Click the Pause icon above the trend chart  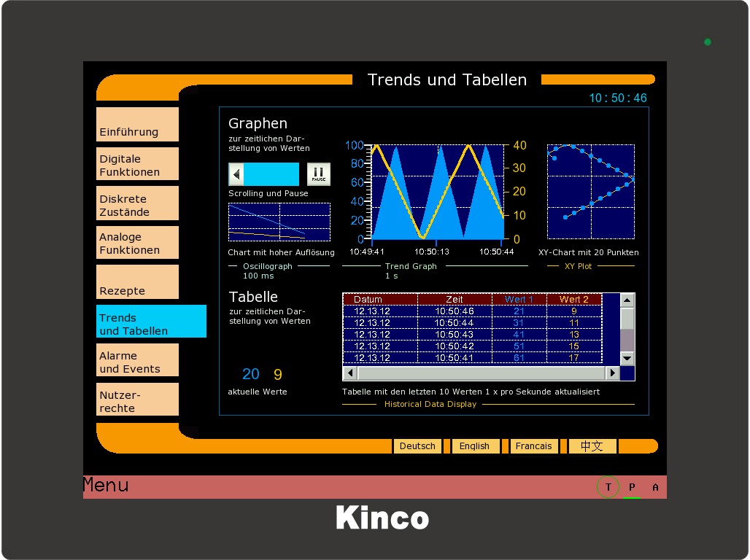tap(319, 174)
